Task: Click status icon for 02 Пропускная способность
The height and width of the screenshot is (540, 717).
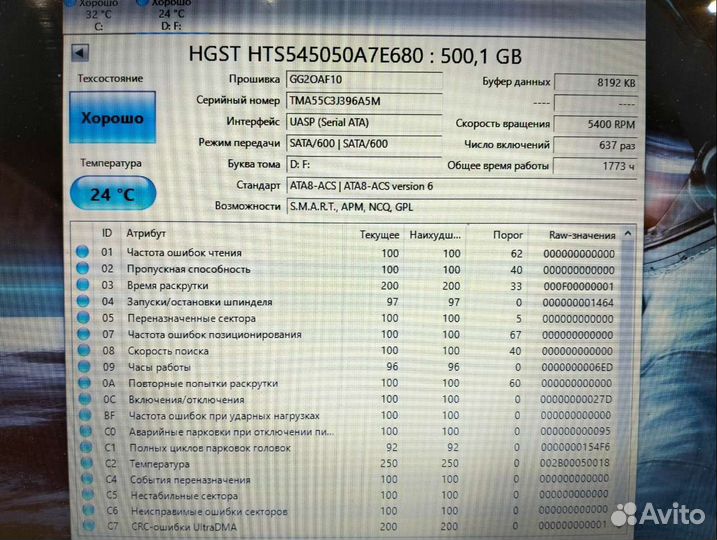Action: coord(83,268)
